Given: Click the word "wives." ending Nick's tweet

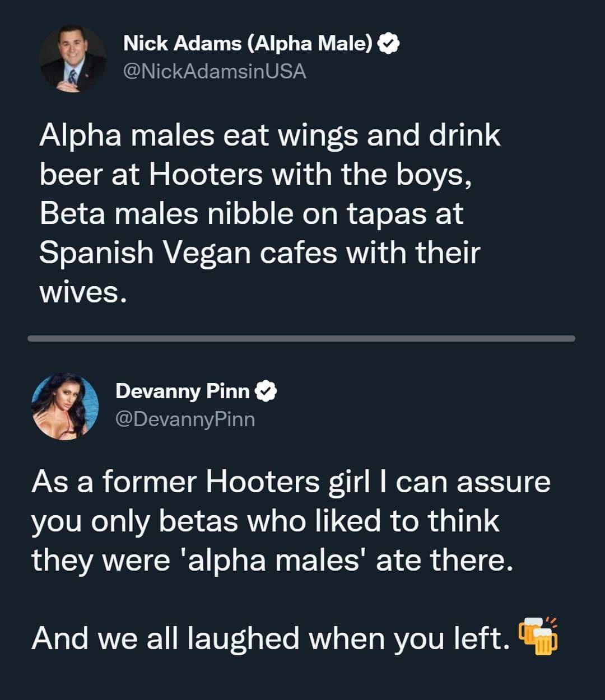Looking at the screenshot, I should point(80,292).
